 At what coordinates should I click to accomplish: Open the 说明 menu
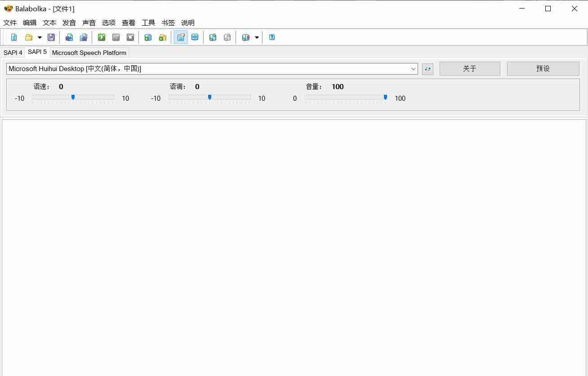[x=188, y=22]
